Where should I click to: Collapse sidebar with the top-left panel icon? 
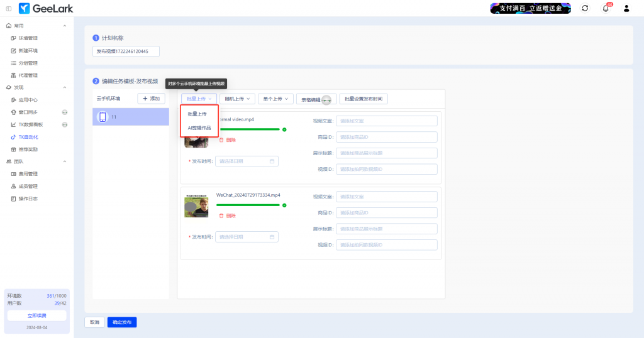click(8, 8)
